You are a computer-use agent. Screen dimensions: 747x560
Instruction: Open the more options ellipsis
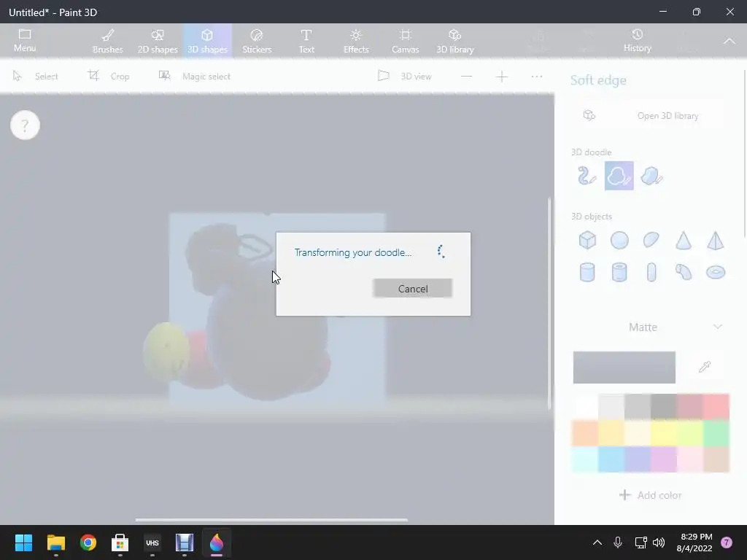[x=537, y=76]
